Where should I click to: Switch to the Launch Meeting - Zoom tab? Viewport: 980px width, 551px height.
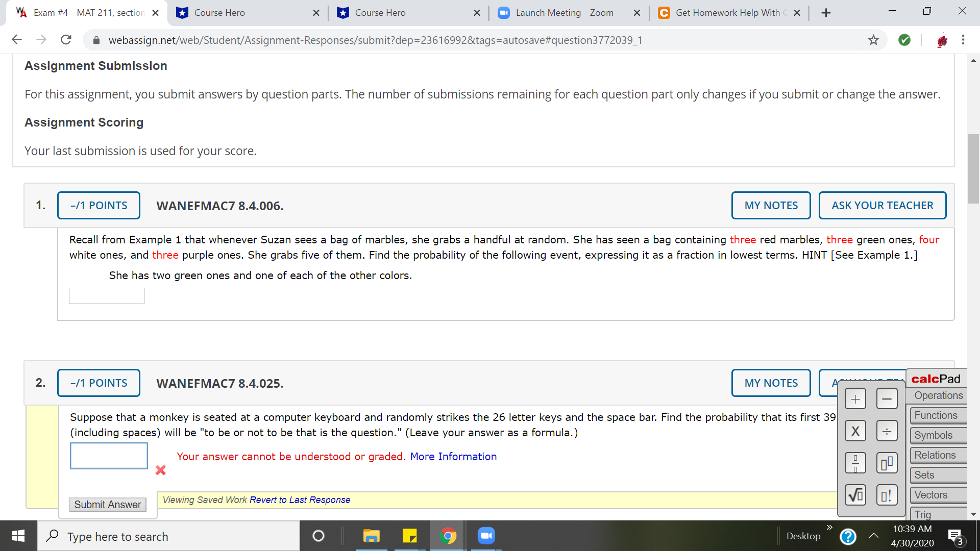(x=564, y=13)
